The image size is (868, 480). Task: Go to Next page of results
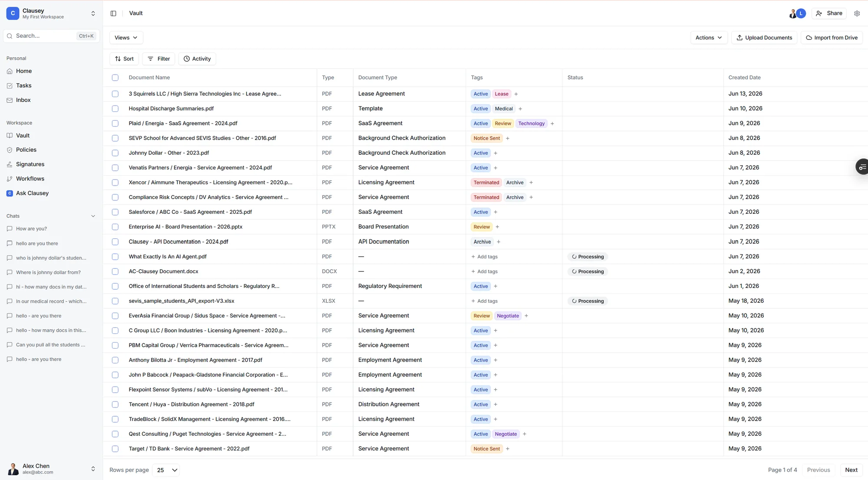[851, 470]
